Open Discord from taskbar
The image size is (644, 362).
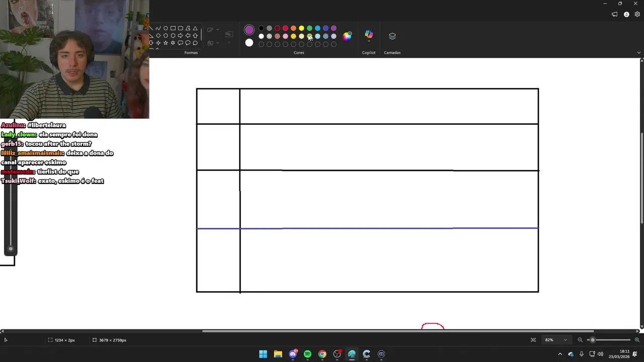[x=293, y=354]
